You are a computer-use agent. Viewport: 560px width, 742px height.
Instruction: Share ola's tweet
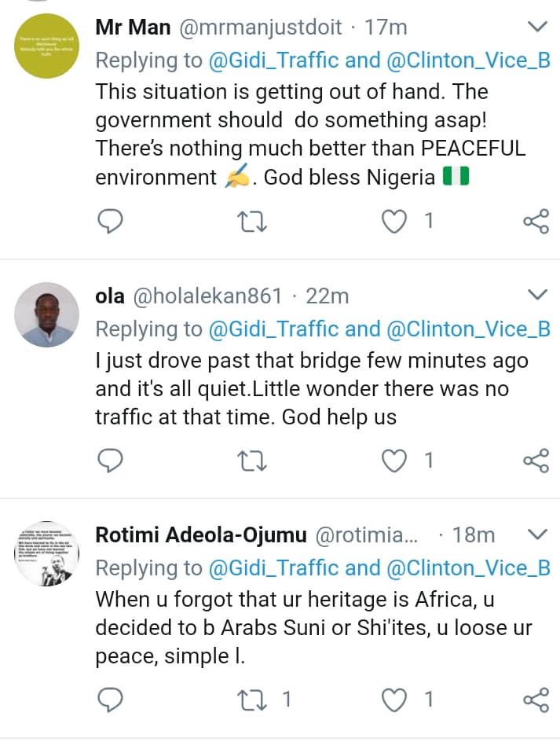(536, 461)
